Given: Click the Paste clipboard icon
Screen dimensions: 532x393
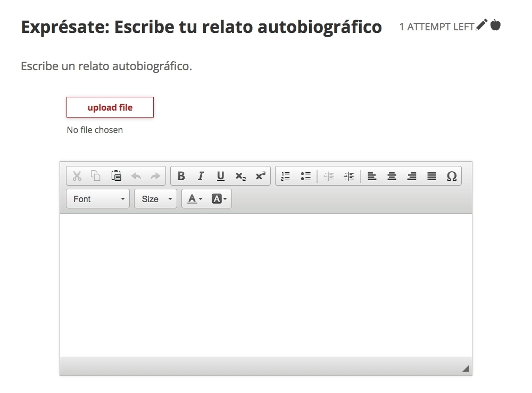Looking at the screenshot, I should click(x=116, y=176).
